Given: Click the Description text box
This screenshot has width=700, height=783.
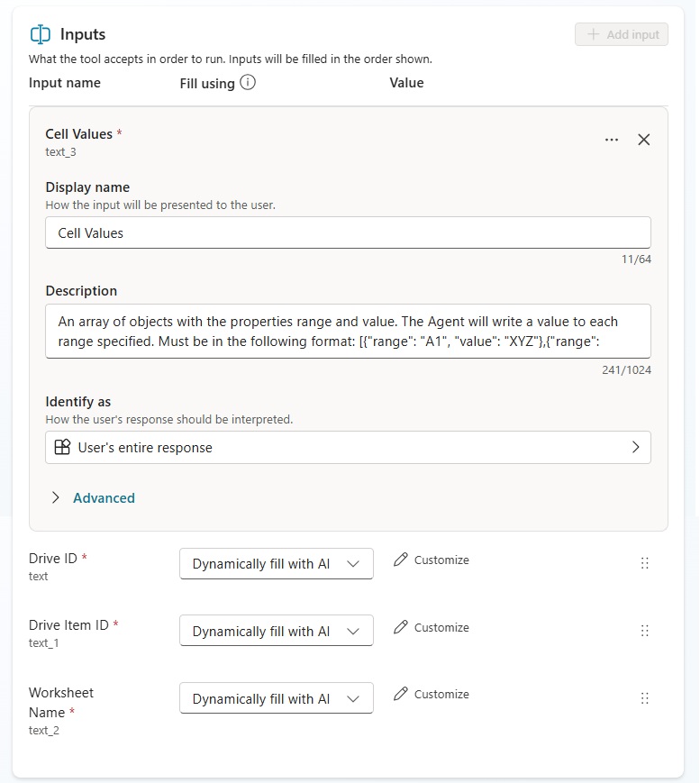Looking at the screenshot, I should [348, 331].
